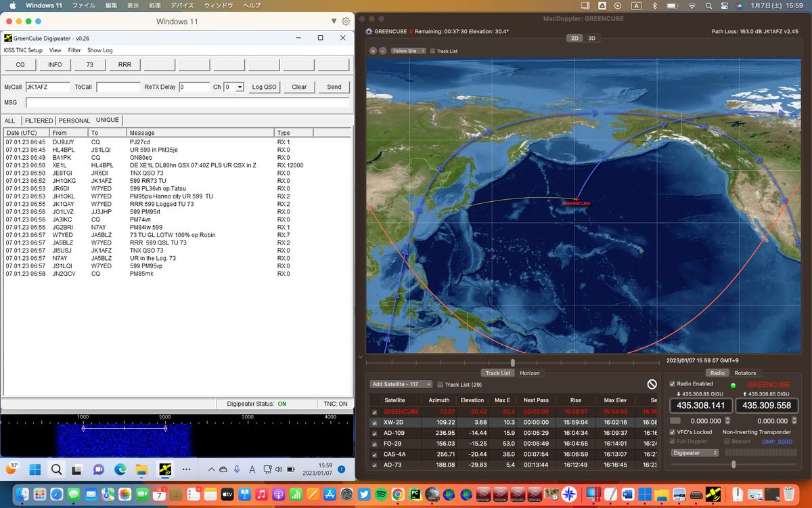Open Windows taskbar Search icon
The width and height of the screenshot is (812, 508).
(x=56, y=469)
